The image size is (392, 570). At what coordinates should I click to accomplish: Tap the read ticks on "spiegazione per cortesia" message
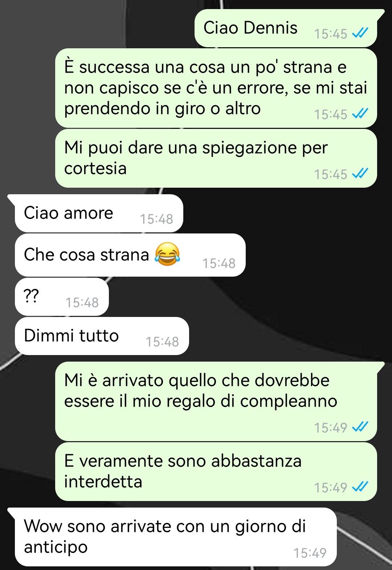(x=360, y=174)
